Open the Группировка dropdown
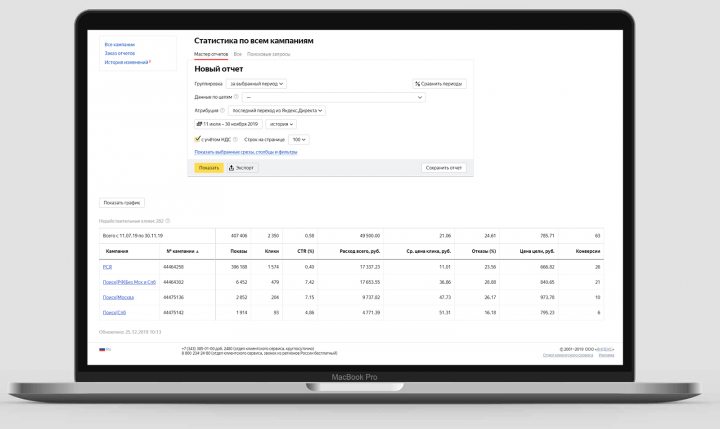The height and width of the screenshot is (429, 720). pyautogui.click(x=256, y=84)
